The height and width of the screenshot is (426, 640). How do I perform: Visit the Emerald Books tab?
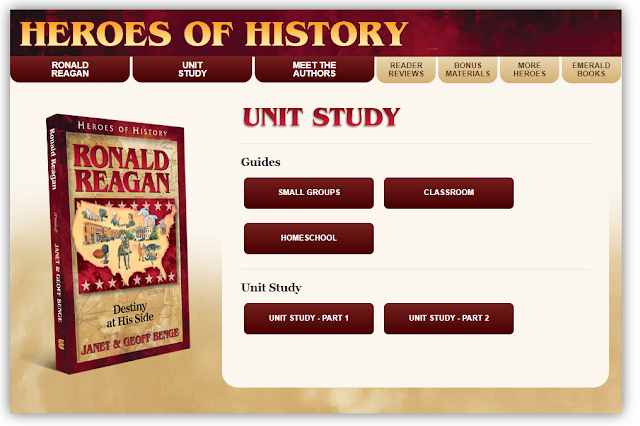click(591, 70)
